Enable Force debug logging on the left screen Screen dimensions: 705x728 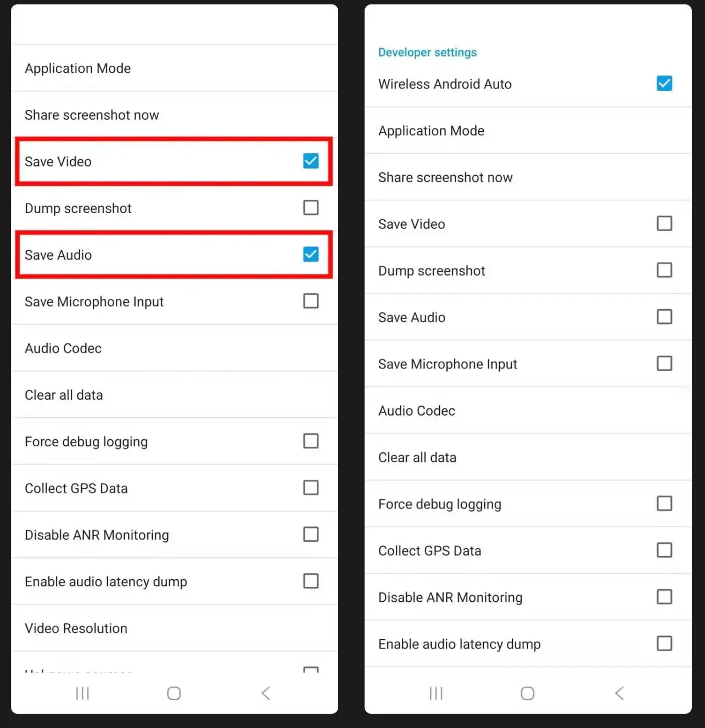(311, 441)
